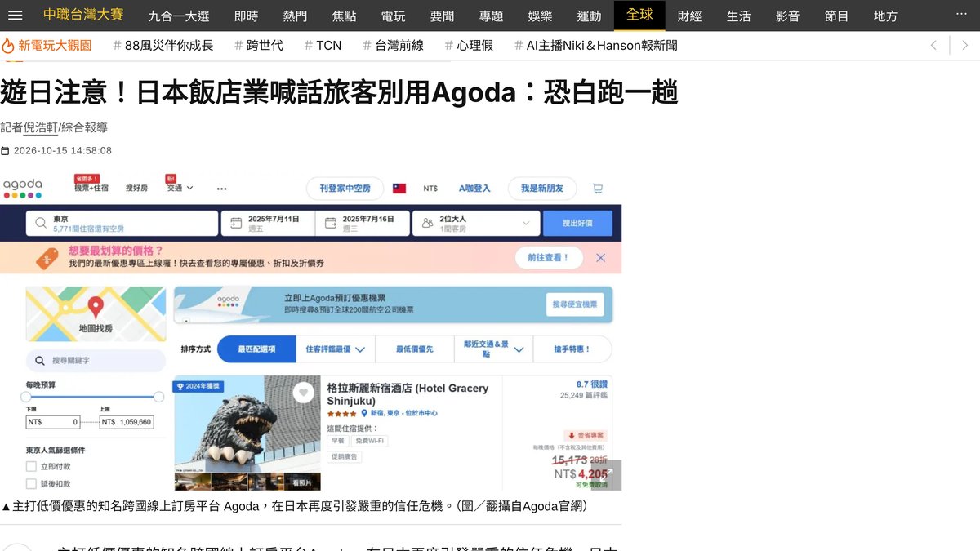Click the orange coupon tag icon in promo banner

point(47,259)
